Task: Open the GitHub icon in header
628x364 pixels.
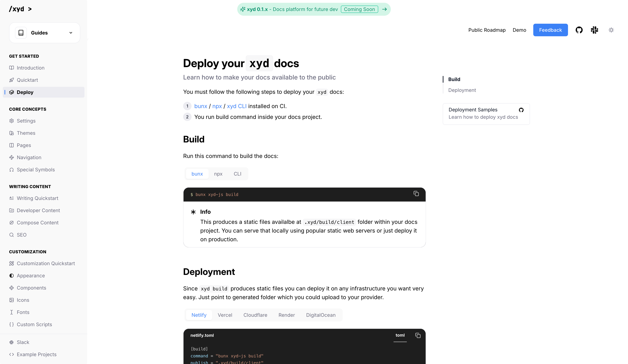Action: pos(579,30)
